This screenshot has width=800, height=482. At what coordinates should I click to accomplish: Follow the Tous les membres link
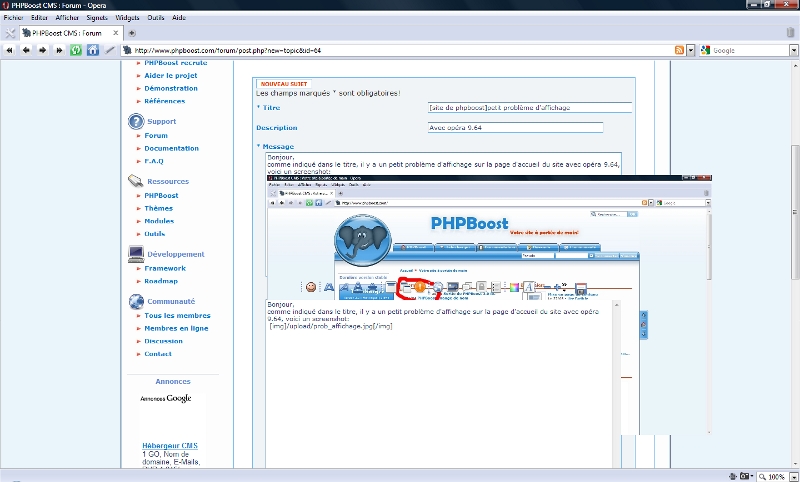pyautogui.click(x=177, y=315)
